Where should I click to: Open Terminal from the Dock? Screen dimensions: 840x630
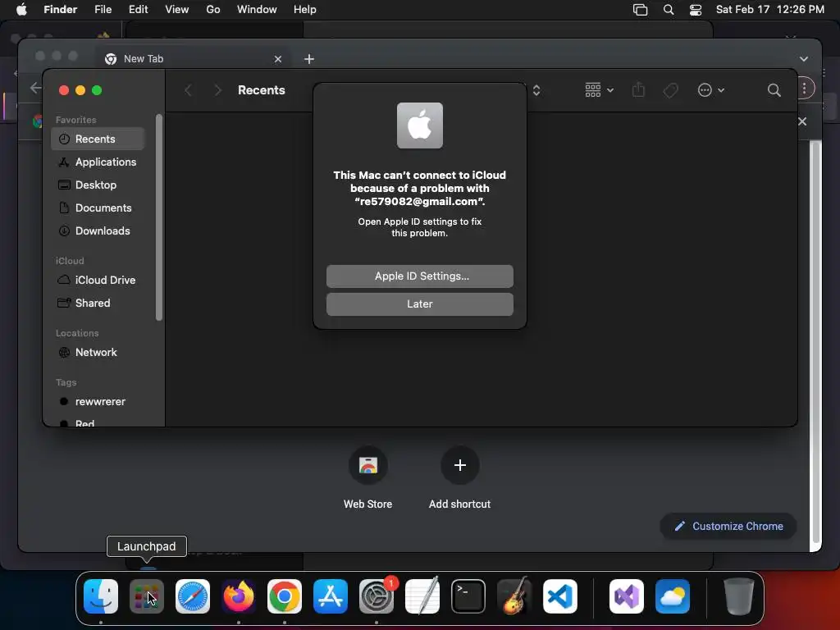tap(468, 596)
